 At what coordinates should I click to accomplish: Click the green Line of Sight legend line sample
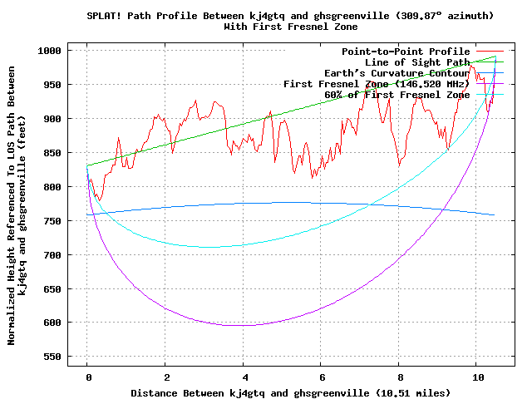coord(490,62)
